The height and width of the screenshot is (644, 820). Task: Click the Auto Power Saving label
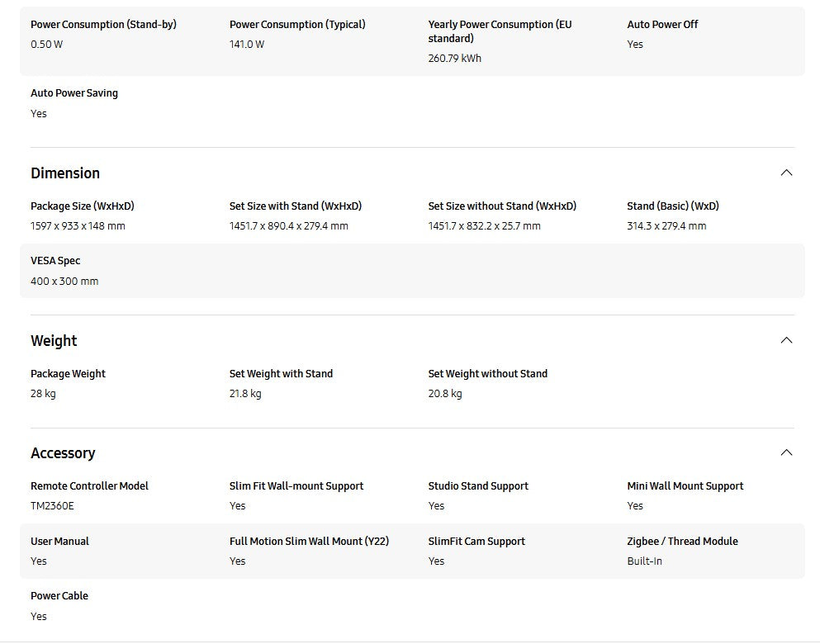(74, 93)
